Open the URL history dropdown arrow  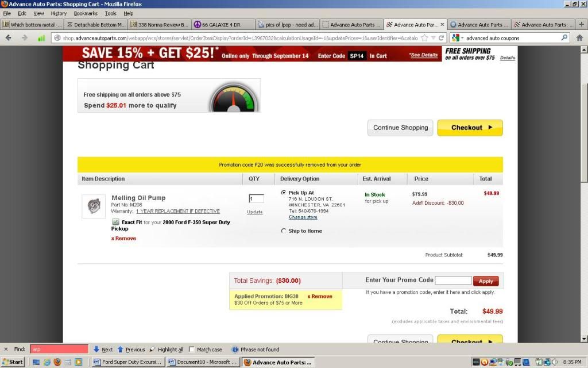(x=433, y=38)
